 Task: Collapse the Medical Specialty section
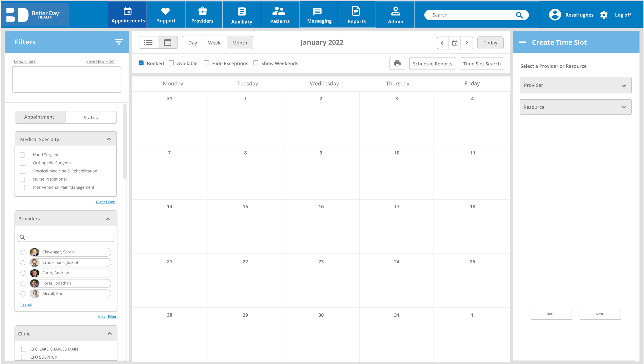click(109, 139)
